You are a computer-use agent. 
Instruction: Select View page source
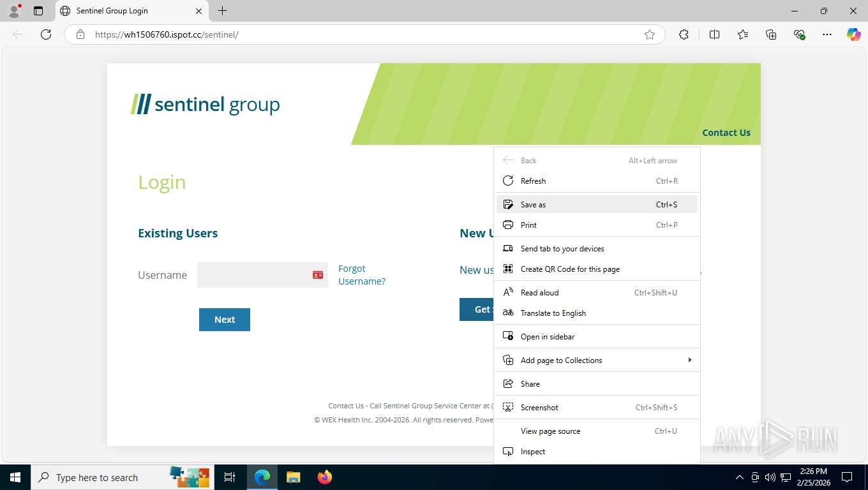click(x=597, y=431)
